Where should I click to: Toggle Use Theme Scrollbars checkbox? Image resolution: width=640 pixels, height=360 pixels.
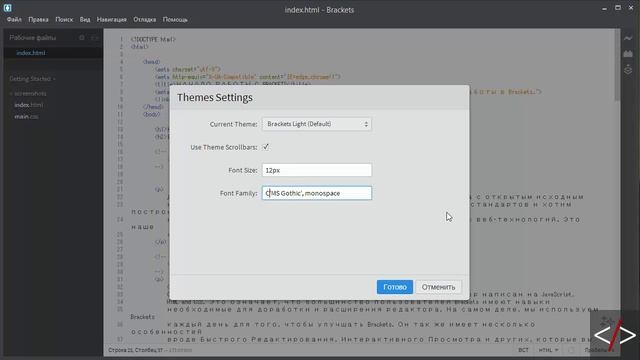pyautogui.click(x=266, y=147)
